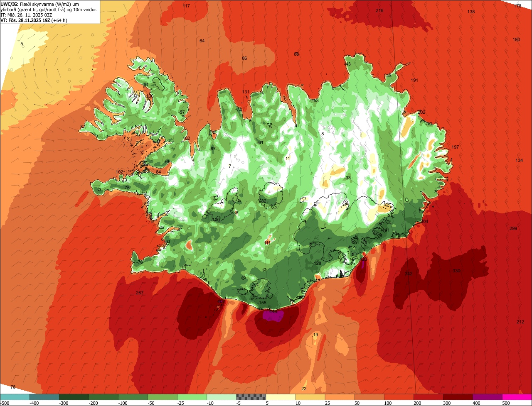
Task: Click the map value '-76' on Reykjanes peninsula
Action: coord(139,262)
